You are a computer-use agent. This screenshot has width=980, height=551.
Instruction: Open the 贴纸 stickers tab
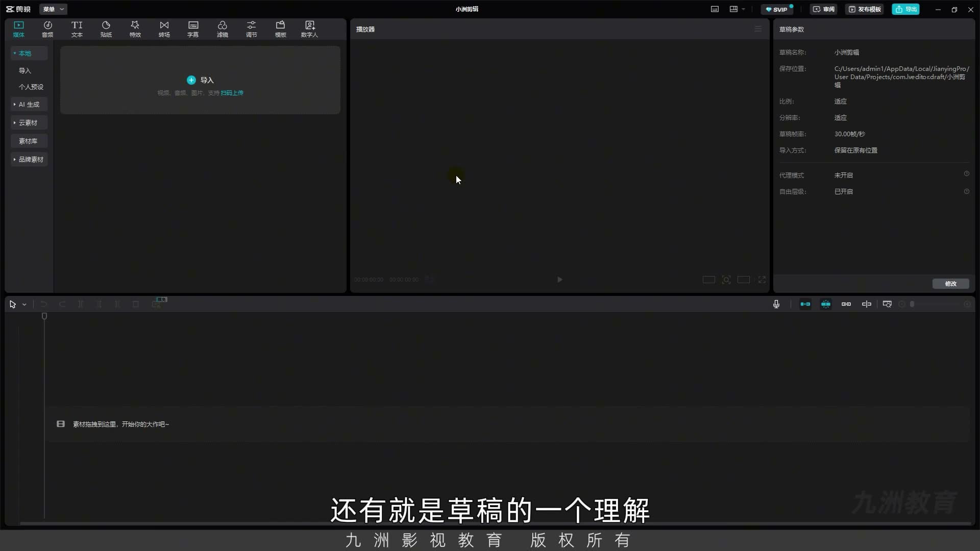pos(106,29)
